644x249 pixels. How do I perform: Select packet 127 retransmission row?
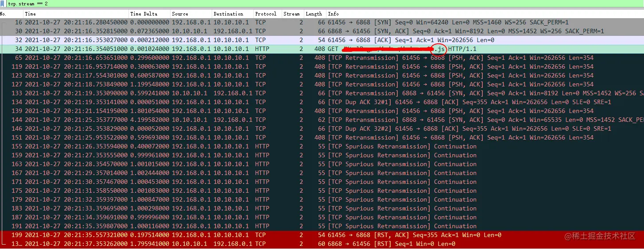[x=322, y=85]
